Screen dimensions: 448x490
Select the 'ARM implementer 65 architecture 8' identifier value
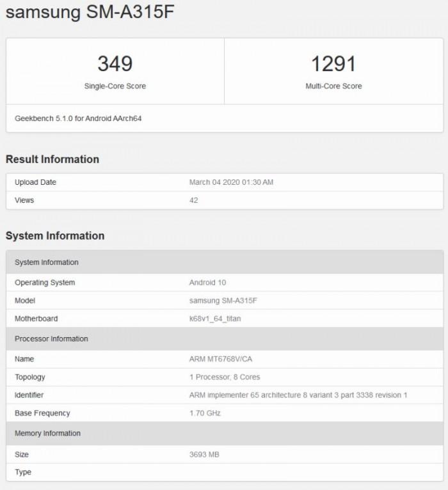[x=298, y=395]
